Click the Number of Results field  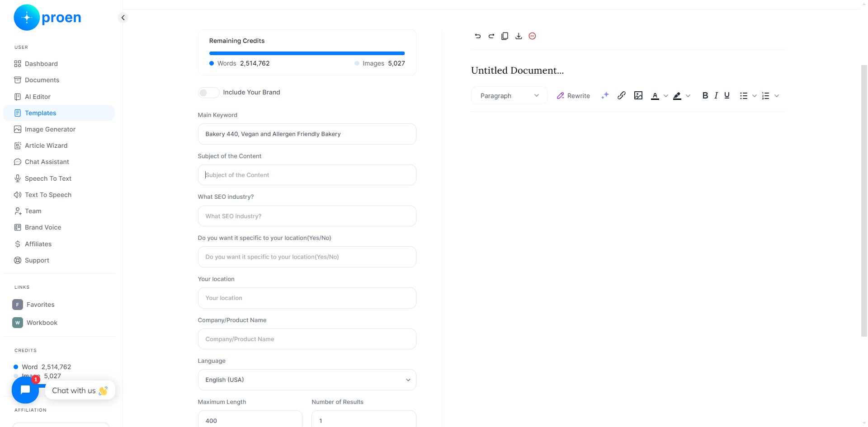coord(364,419)
